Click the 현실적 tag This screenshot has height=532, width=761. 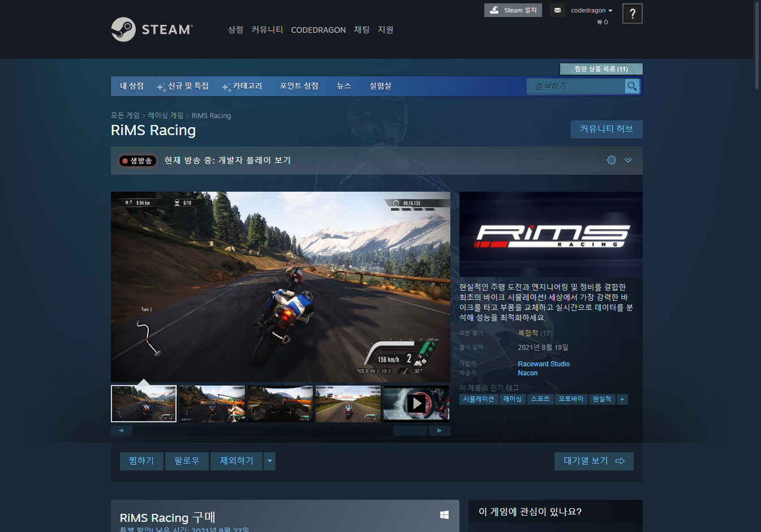point(601,399)
